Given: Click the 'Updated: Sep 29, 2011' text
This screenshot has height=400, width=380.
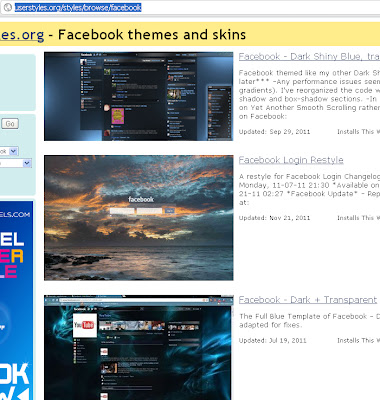Looking at the screenshot, I should (274, 132).
